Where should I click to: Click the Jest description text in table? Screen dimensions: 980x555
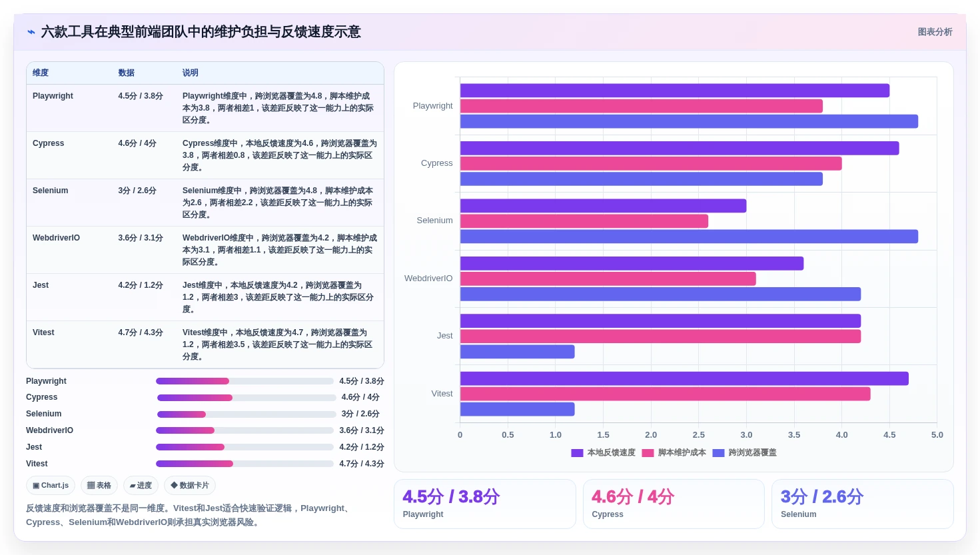click(x=278, y=297)
